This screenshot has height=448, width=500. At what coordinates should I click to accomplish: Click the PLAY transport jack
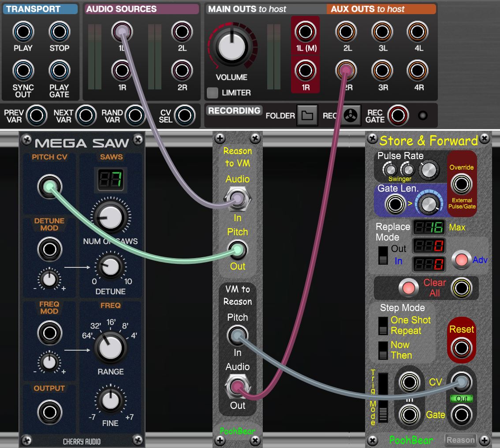tap(23, 32)
